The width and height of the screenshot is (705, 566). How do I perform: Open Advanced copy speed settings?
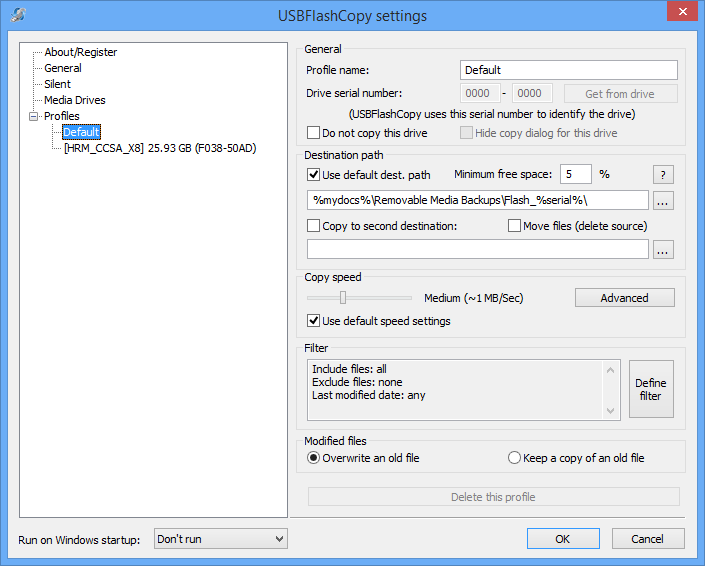pos(625,298)
